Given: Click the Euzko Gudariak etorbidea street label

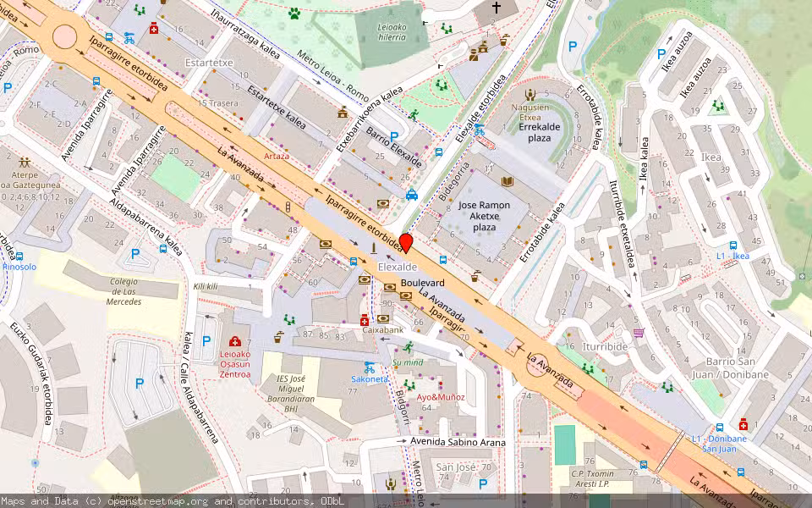Looking at the screenshot, I should pos(31,373).
